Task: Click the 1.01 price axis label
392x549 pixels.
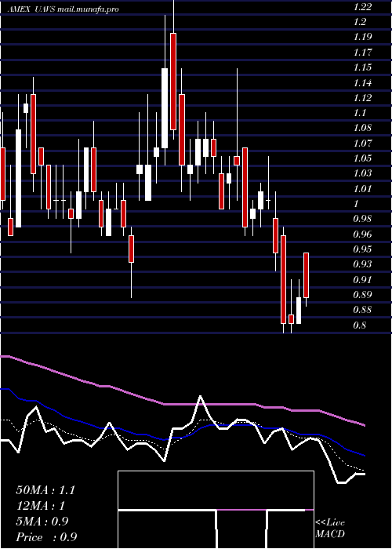Action: click(x=362, y=189)
